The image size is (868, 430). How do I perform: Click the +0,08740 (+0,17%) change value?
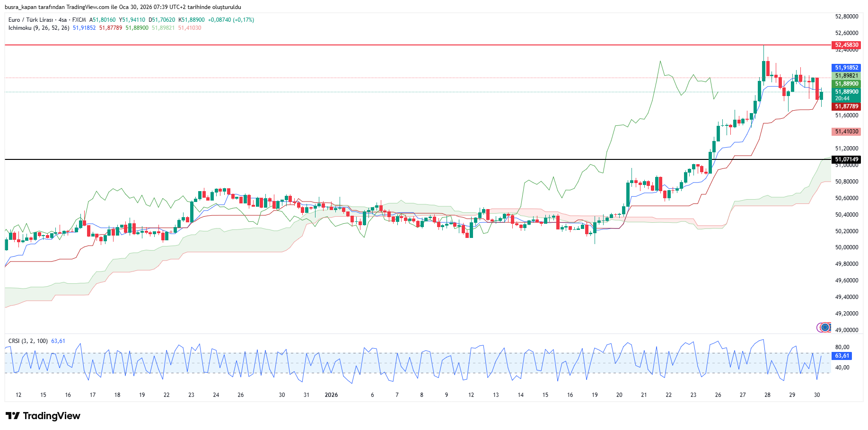point(231,20)
